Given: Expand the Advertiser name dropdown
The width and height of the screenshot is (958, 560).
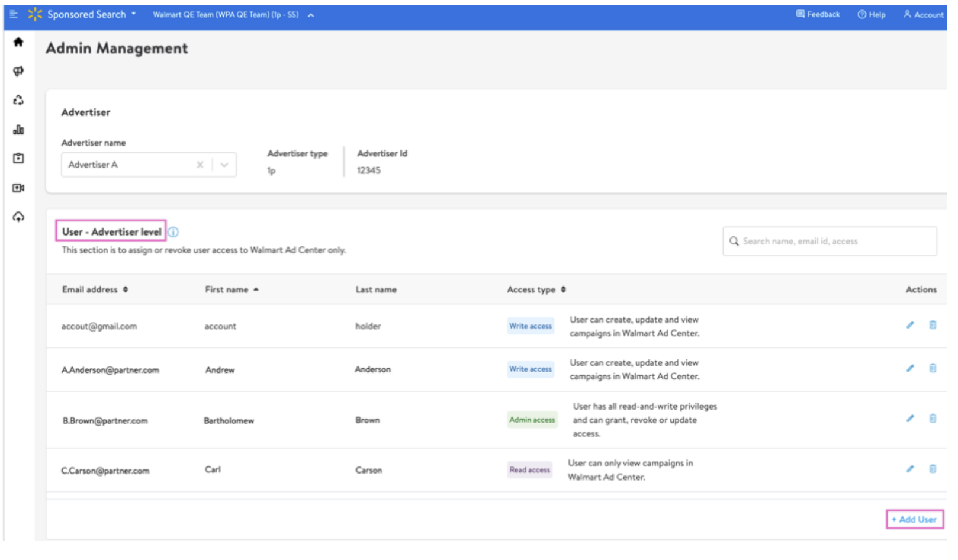Looking at the screenshot, I should tap(224, 165).
